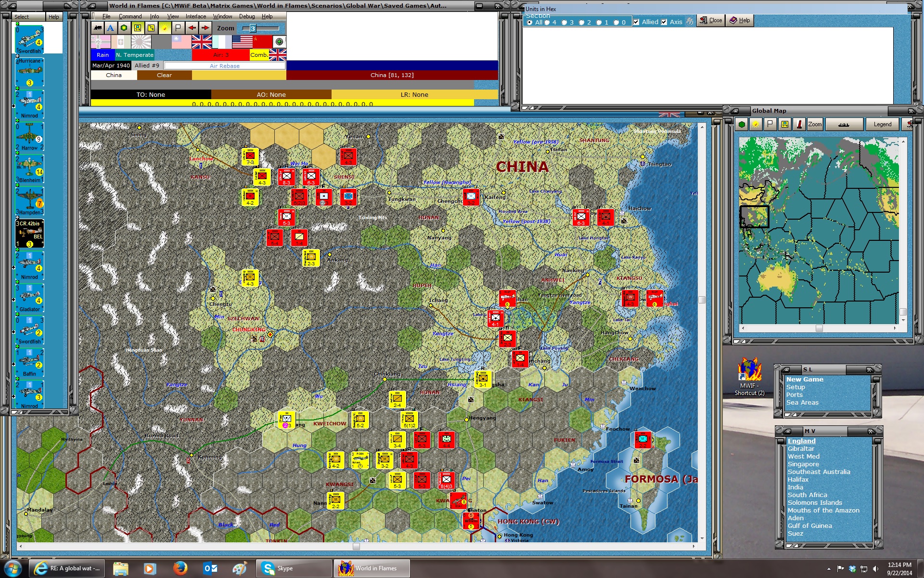Image resolution: width=924 pixels, height=578 pixels.
Task: Click the ship icon in the Global Map toolbar
Action: 844,124
